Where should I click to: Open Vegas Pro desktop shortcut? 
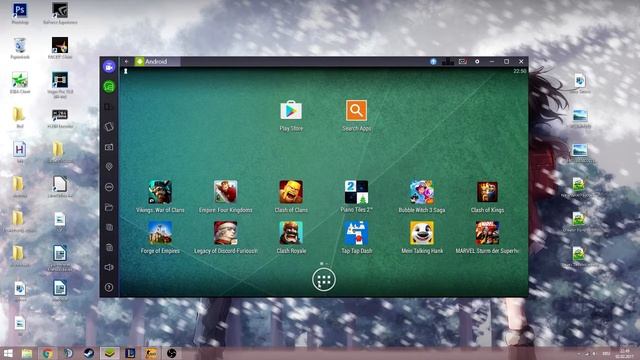(60, 84)
